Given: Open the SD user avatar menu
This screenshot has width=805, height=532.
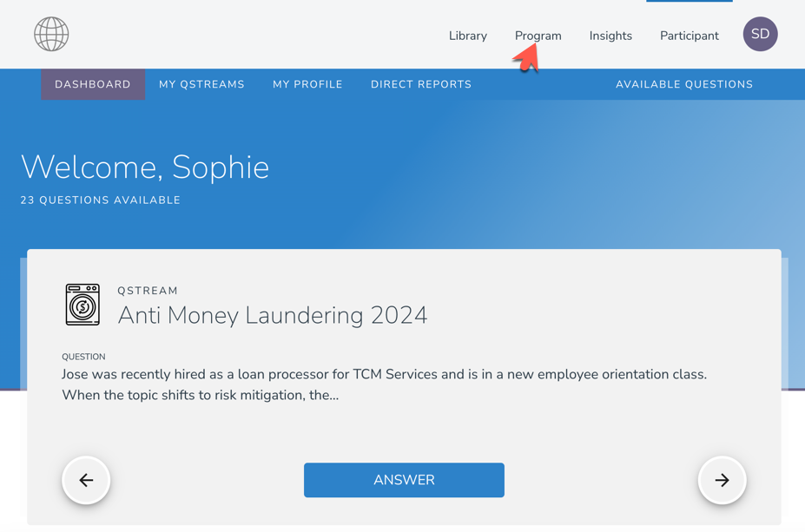Looking at the screenshot, I should (x=761, y=34).
